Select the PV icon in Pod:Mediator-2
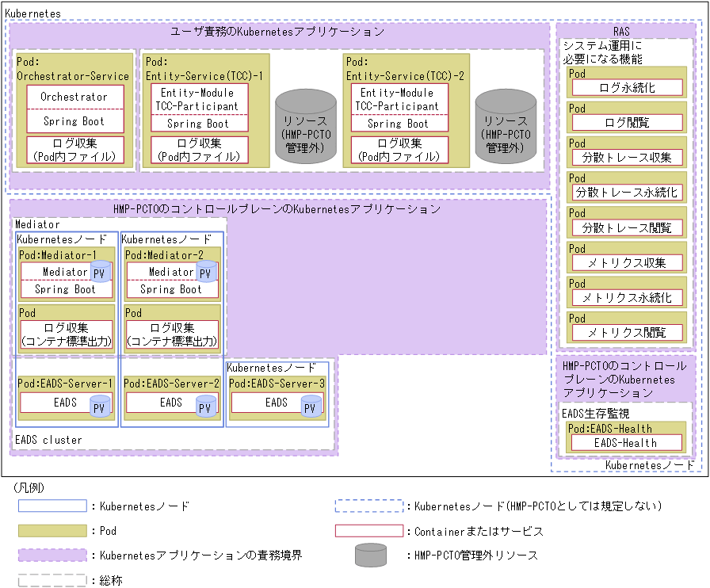 tap(208, 273)
